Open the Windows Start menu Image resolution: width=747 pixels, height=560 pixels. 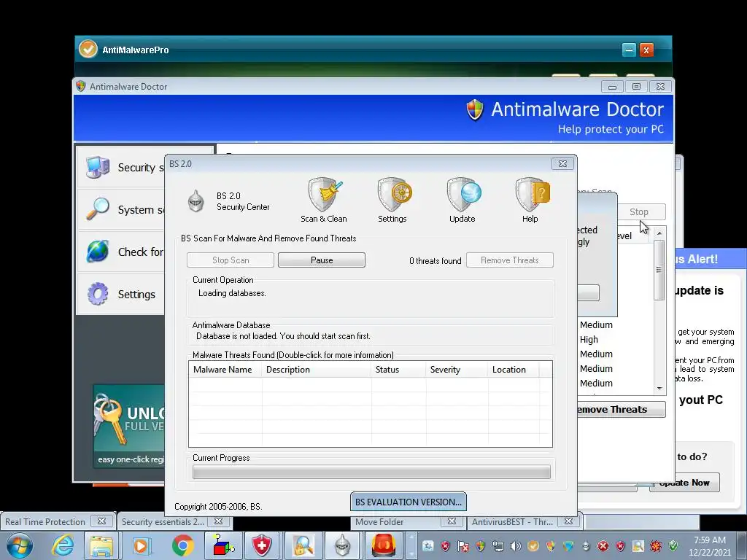pos(20,545)
